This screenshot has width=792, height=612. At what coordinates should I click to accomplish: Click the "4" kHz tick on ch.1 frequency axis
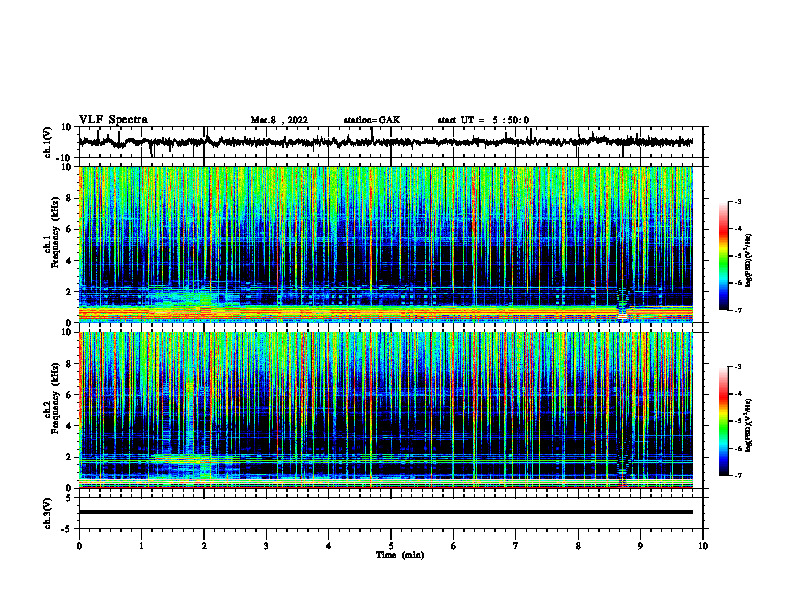pos(69,261)
